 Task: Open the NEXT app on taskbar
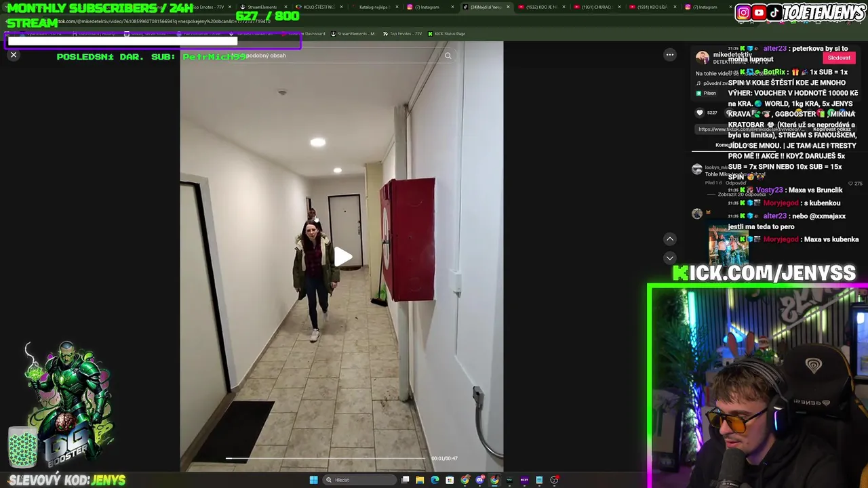click(524, 480)
